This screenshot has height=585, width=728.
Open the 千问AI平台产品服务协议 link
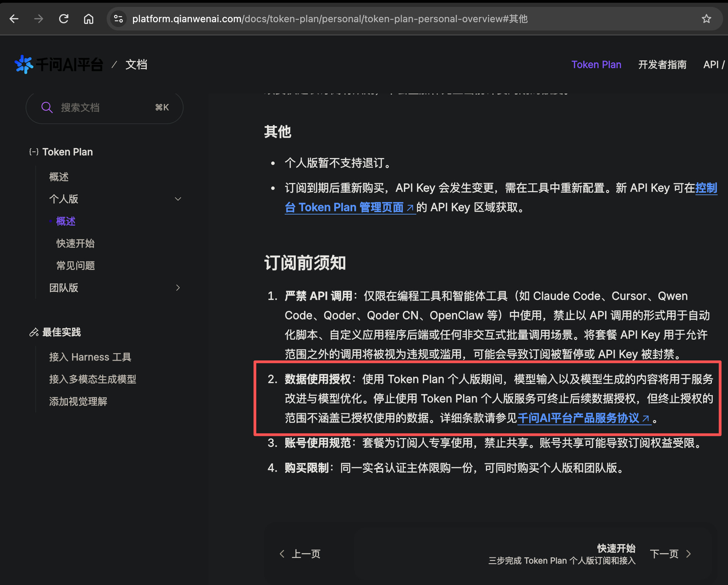tap(584, 418)
